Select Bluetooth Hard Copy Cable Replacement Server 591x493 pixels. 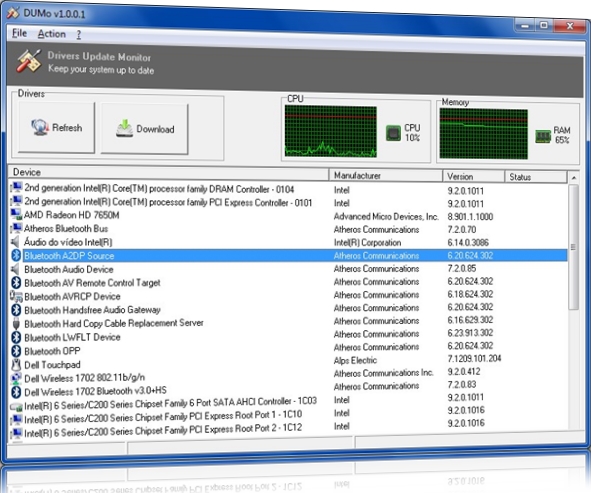(x=114, y=323)
